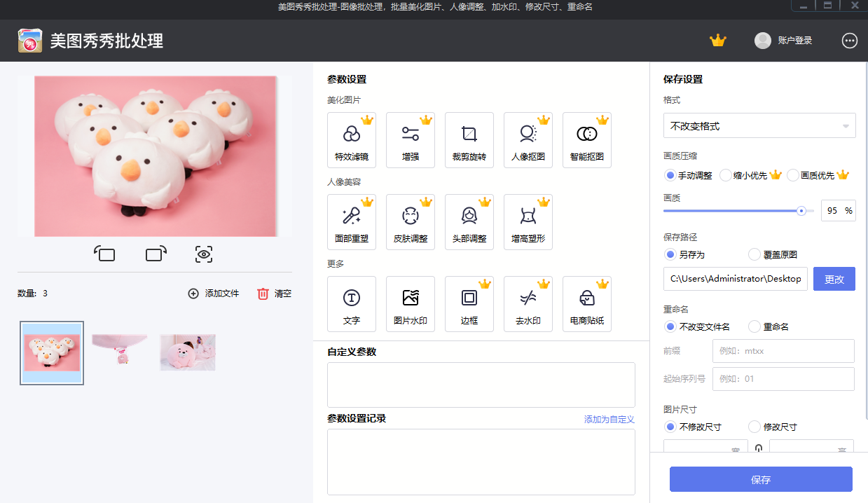Open the 图片水印 image watermark tool
Image resolution: width=868 pixels, height=503 pixels.
[411, 304]
